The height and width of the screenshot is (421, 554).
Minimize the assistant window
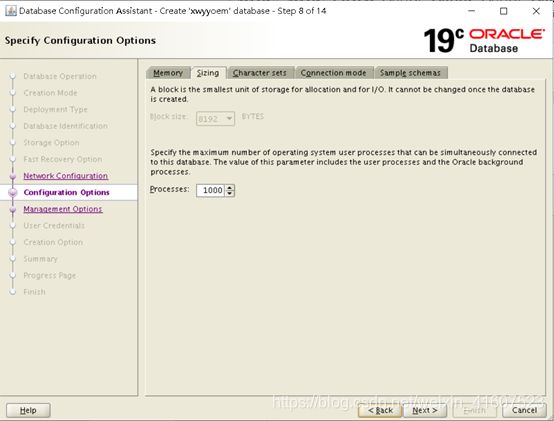pyautogui.click(x=471, y=11)
